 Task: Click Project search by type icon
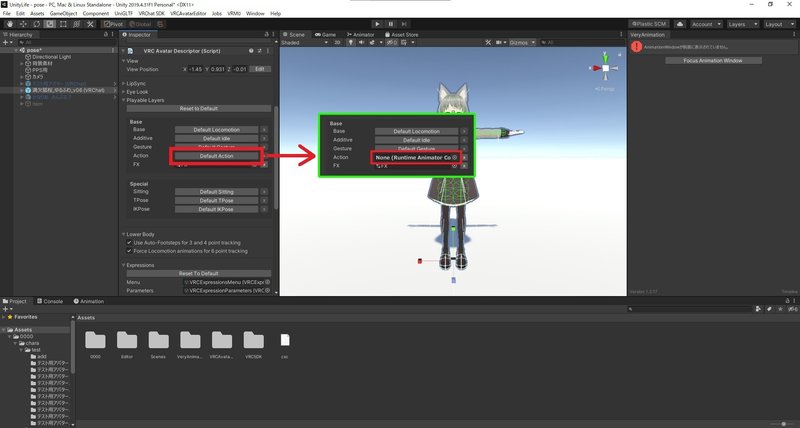tap(759, 309)
